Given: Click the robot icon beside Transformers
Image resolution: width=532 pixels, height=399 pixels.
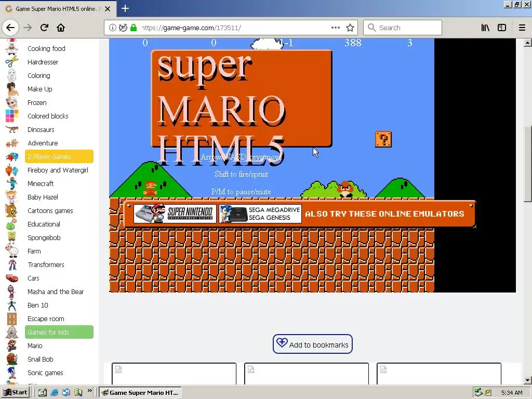Looking at the screenshot, I should coord(12,264).
